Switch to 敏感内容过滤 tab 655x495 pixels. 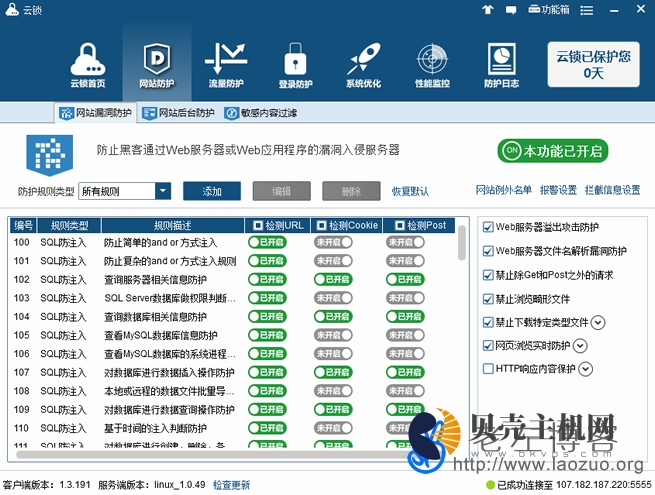click(x=261, y=113)
